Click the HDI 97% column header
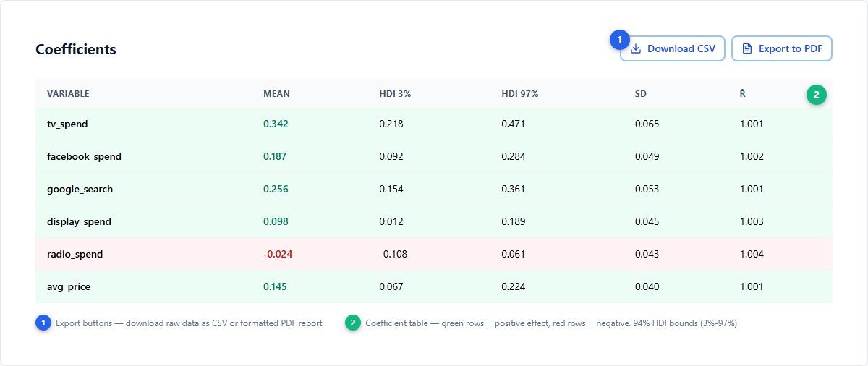868x366 pixels. tap(520, 94)
